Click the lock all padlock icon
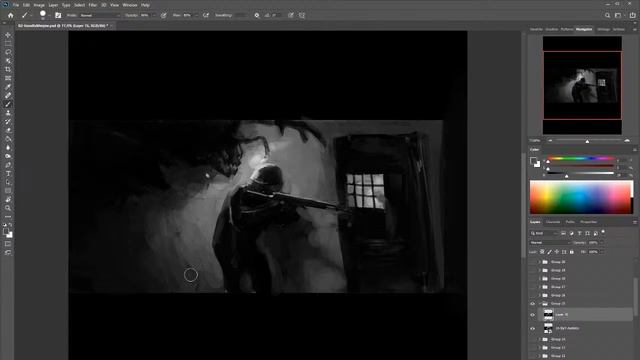 (571, 252)
